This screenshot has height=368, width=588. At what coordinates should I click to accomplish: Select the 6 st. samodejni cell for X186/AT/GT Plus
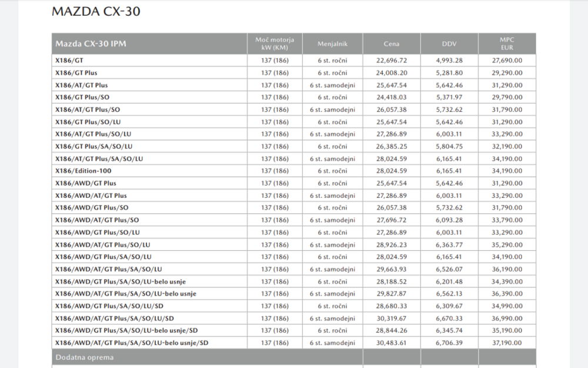tap(332, 85)
